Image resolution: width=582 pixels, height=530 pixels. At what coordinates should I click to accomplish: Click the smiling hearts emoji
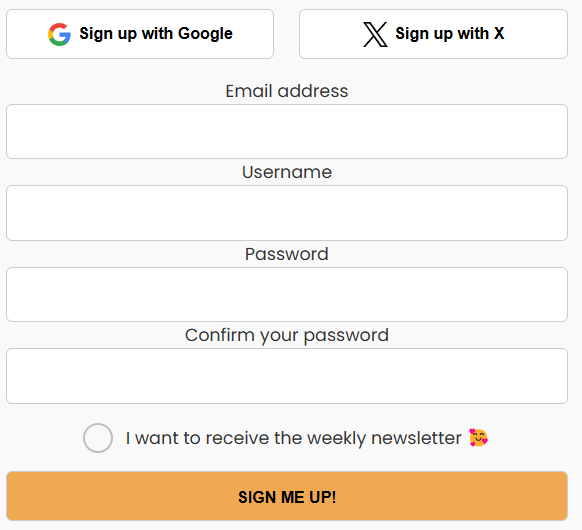point(478,438)
